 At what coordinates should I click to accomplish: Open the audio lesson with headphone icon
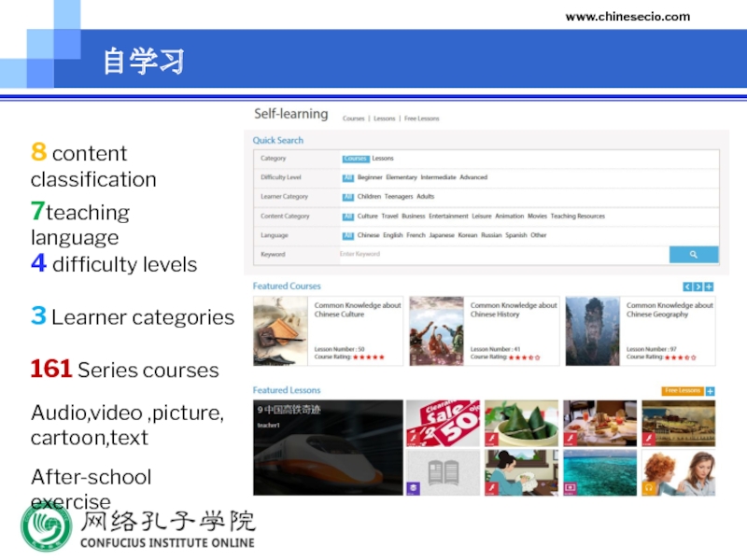click(x=678, y=473)
